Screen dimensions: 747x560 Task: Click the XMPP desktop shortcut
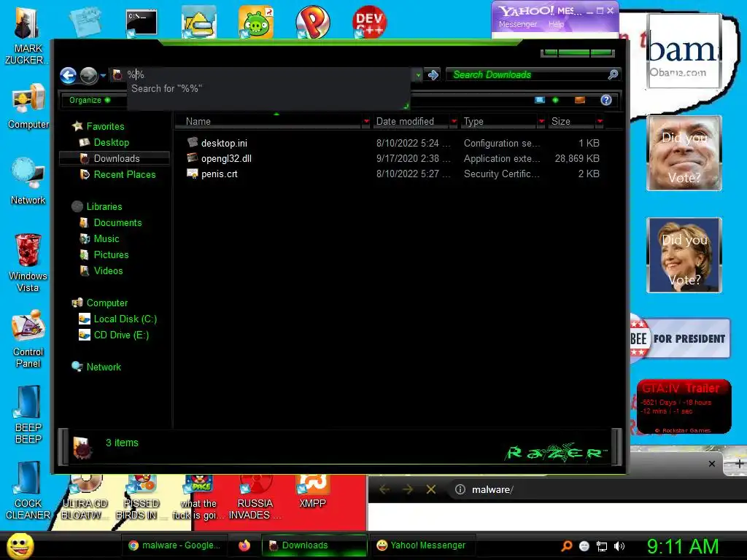pyautogui.click(x=312, y=492)
